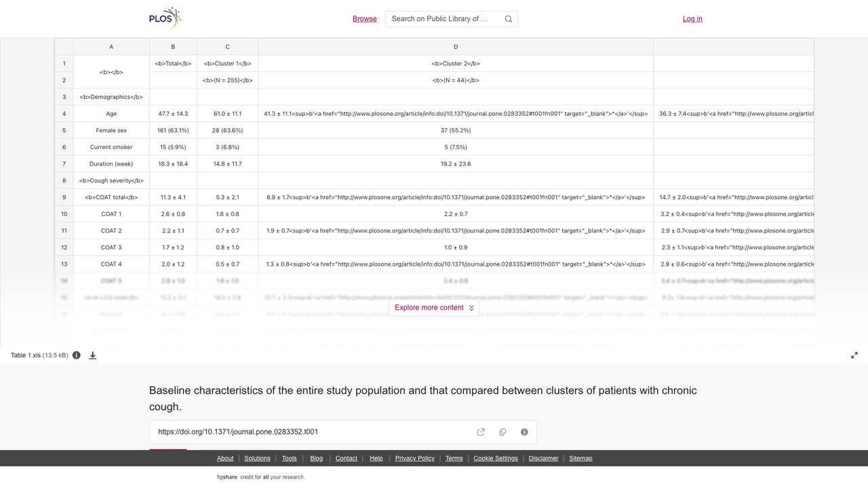Click the 'Duration (week)' cell
The width and height of the screenshot is (868, 488).
pyautogui.click(x=111, y=164)
